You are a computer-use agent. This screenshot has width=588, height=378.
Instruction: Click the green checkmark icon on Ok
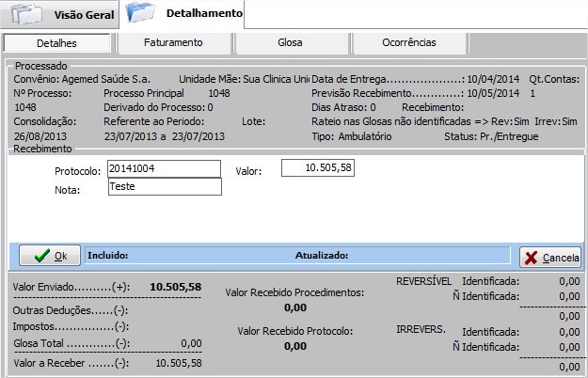coord(40,256)
